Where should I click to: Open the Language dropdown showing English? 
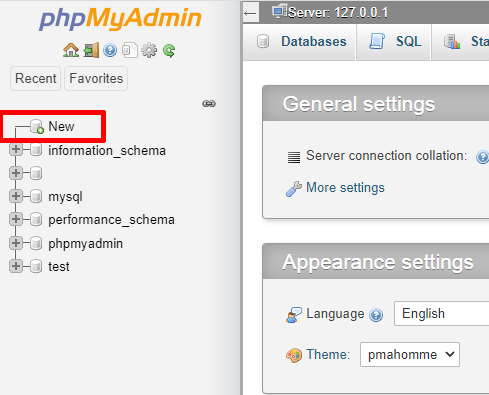pyautogui.click(x=441, y=313)
